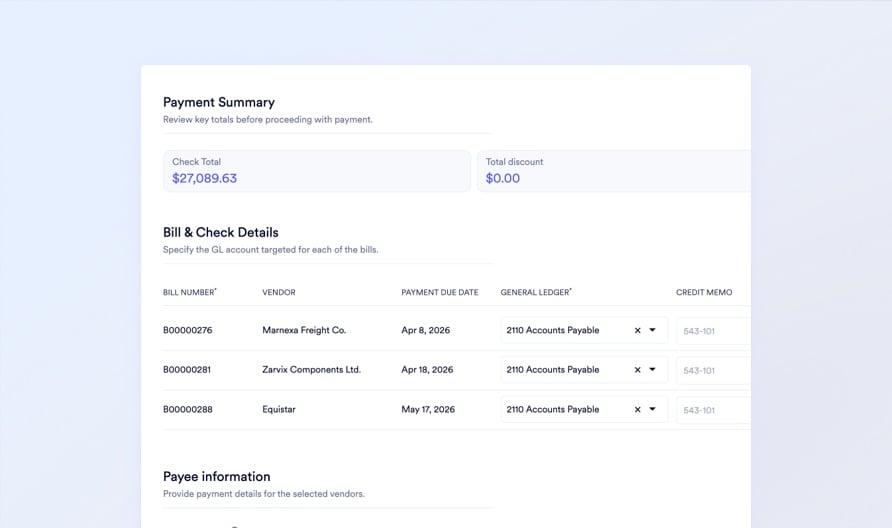This screenshot has height=528, width=892.
Task: Click due date May 17, 2026
Action: [428, 409]
